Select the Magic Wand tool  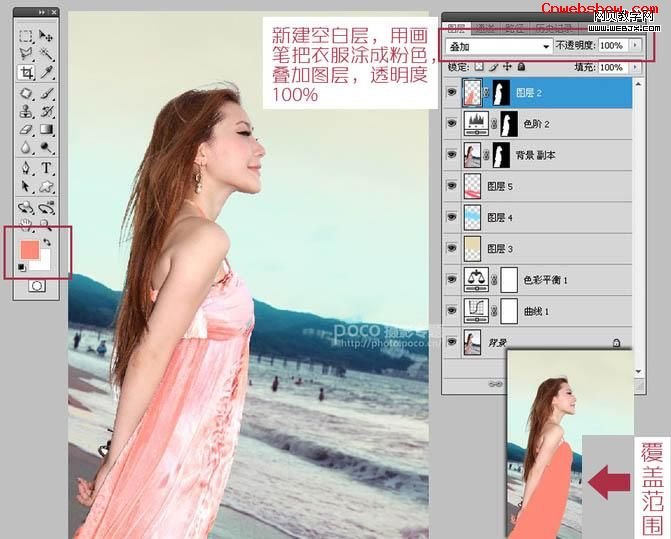[x=46, y=53]
